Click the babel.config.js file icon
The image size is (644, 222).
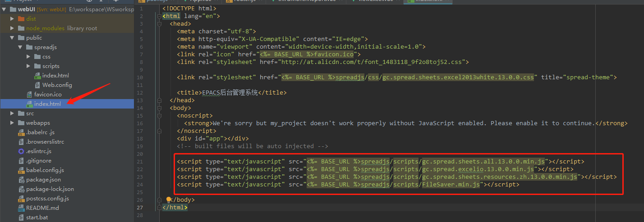[21, 170]
